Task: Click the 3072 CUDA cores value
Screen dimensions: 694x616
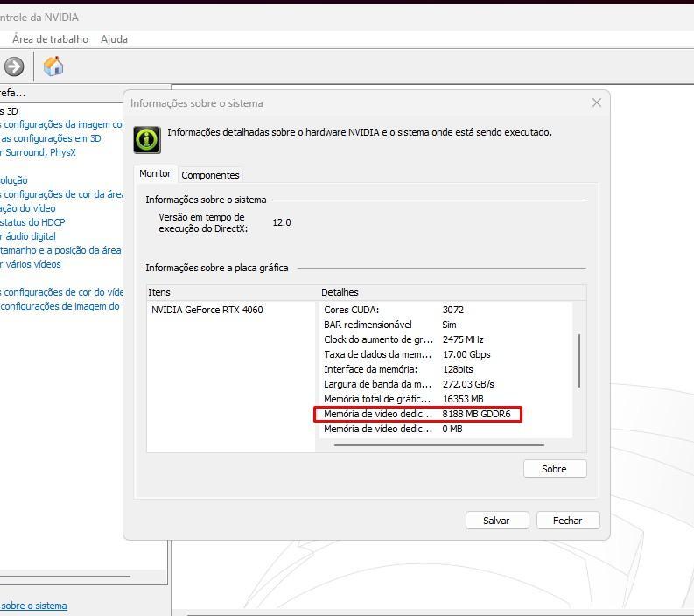Action: 453,310
